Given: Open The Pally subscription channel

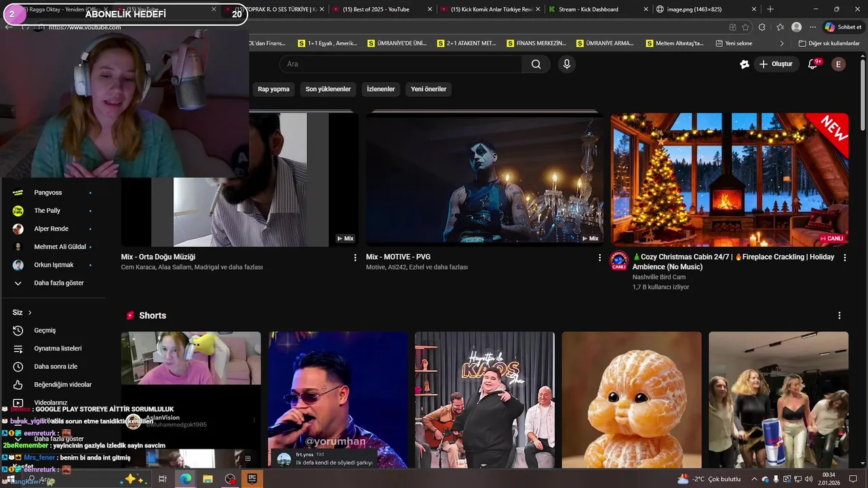Looking at the screenshot, I should 52,211.
